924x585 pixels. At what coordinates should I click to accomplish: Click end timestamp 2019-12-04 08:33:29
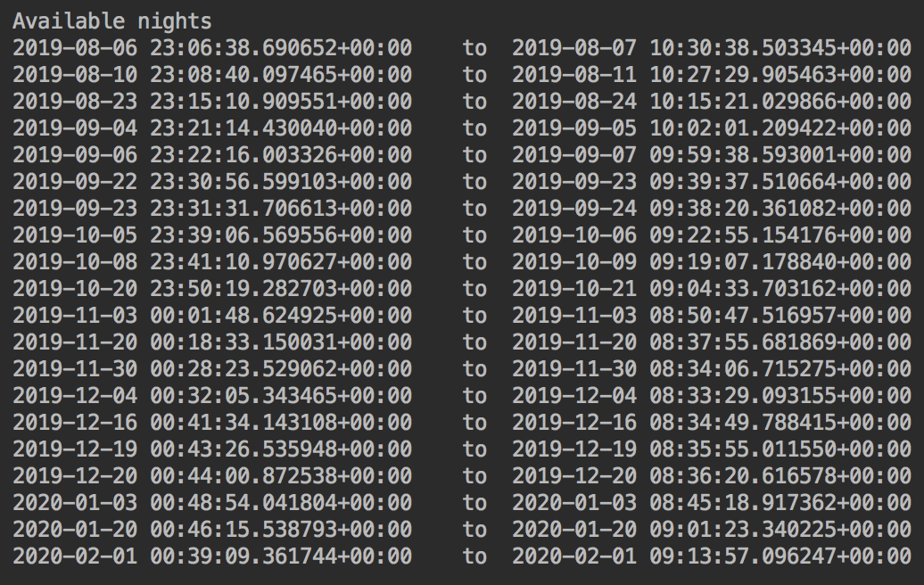[x=711, y=395]
